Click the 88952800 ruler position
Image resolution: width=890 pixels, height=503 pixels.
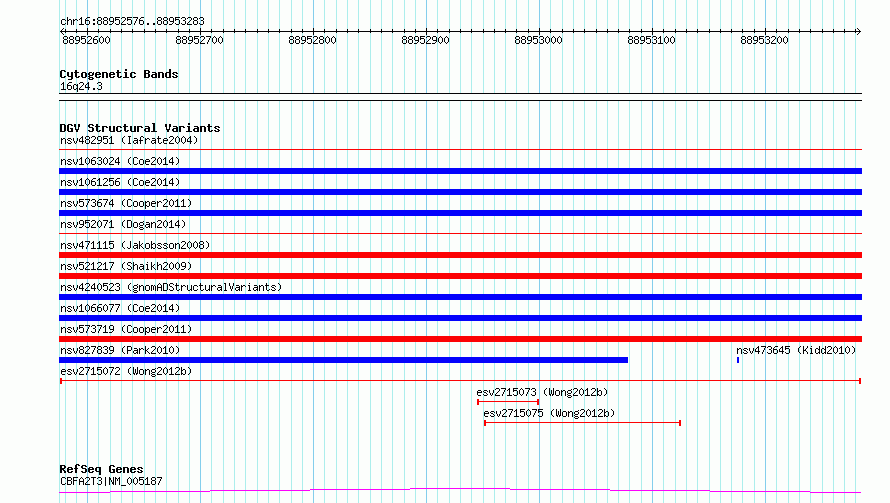(x=312, y=40)
